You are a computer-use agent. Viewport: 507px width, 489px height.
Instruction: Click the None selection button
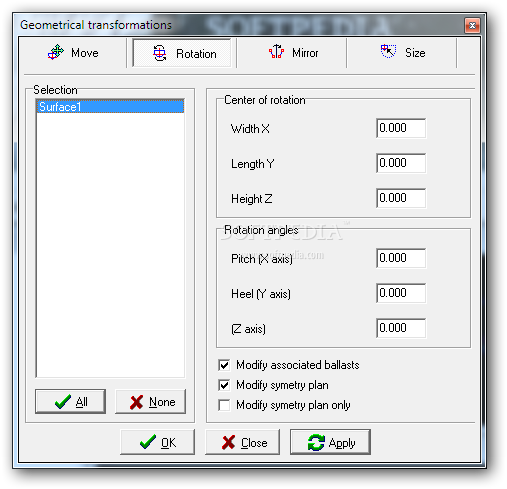pos(150,401)
